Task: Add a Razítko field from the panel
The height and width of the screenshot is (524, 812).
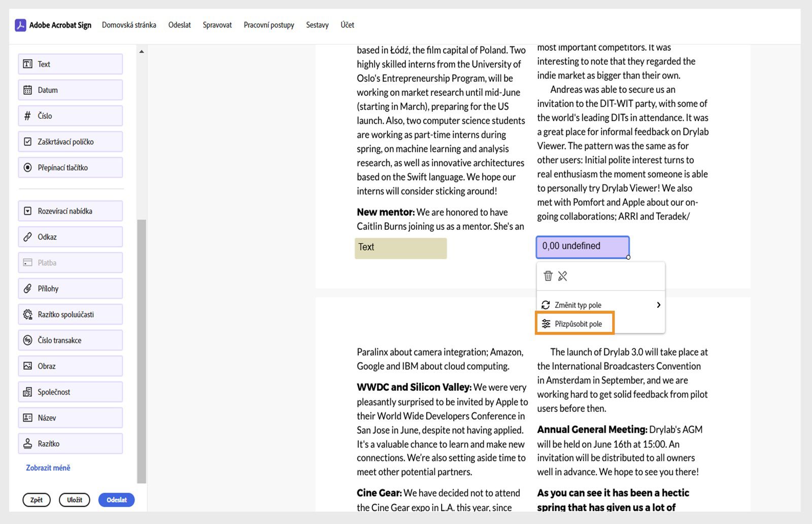Action: point(71,444)
